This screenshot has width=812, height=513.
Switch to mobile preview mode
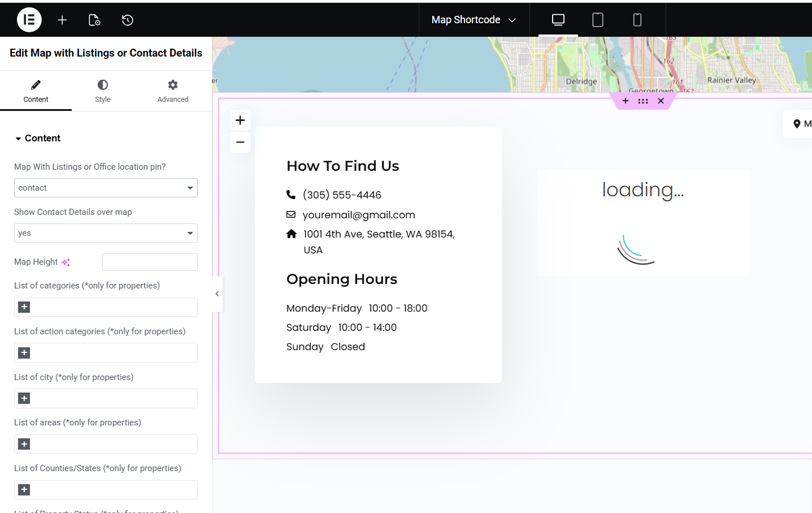637,20
